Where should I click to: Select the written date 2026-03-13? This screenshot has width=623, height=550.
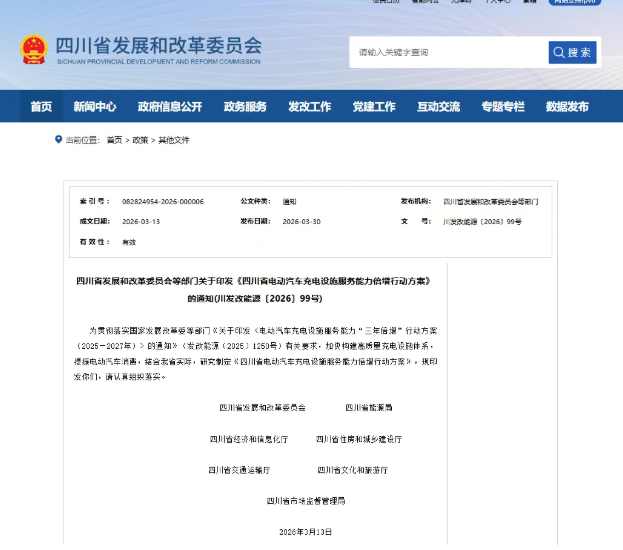click(x=141, y=221)
